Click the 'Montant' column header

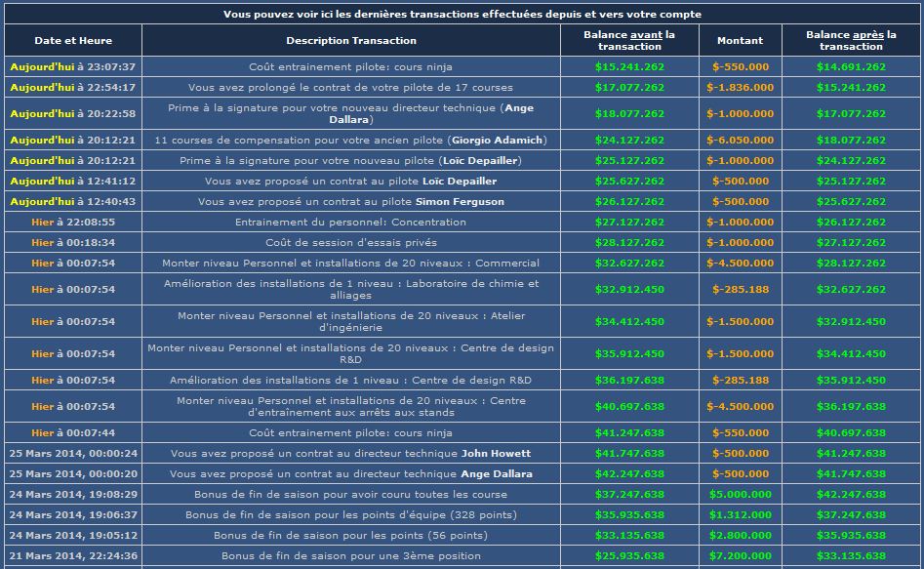click(x=741, y=40)
